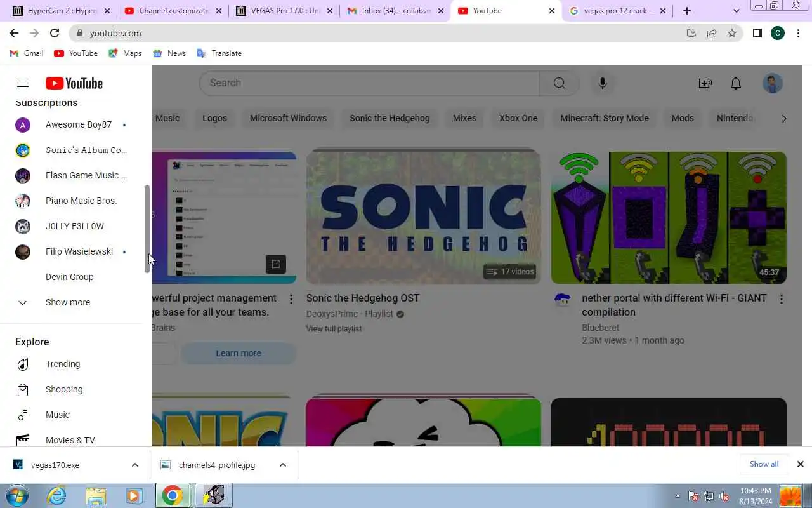
Task: Open Windows Explorer folder from taskbar
Action: pos(96,495)
